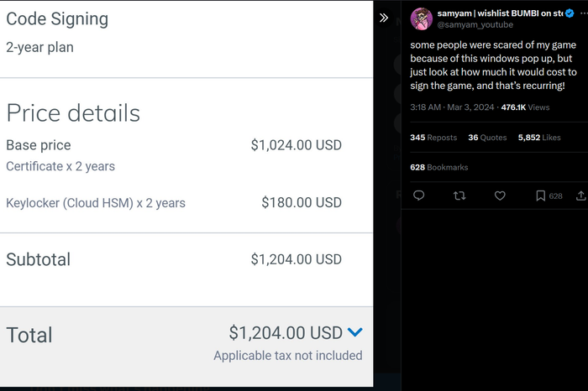The image size is (588, 391).
Task: Click the tweet timestamp Mar 3, 2024
Action: coord(470,107)
